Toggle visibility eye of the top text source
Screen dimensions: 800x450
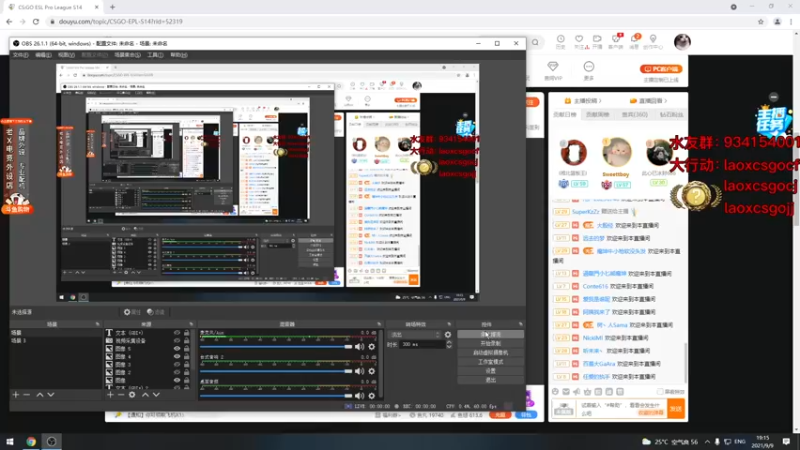coord(177,333)
